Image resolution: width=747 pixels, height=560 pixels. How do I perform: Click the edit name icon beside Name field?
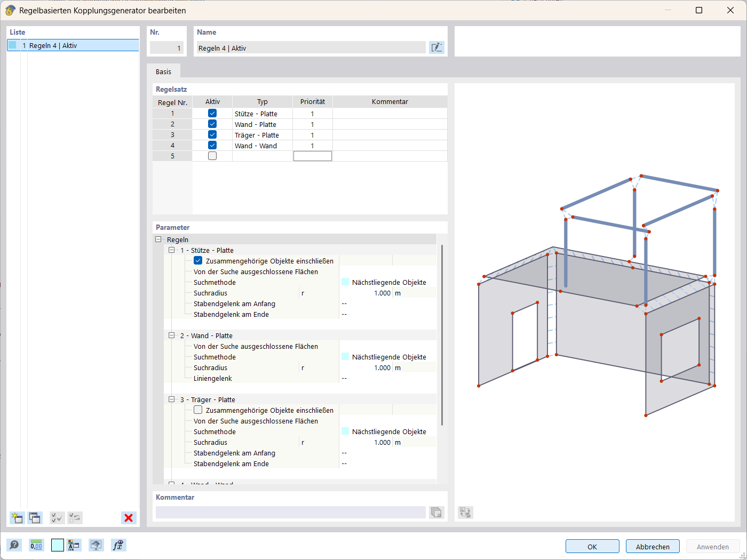436,47
